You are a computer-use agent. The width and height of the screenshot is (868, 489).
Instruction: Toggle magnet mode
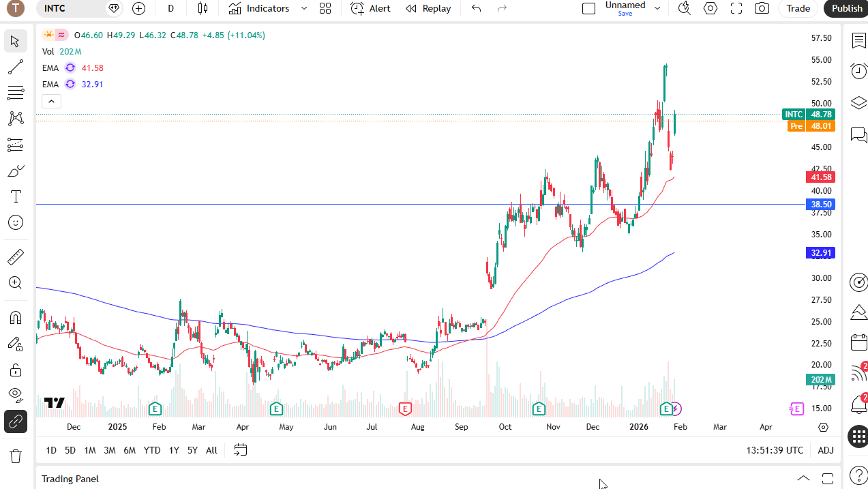click(16, 318)
